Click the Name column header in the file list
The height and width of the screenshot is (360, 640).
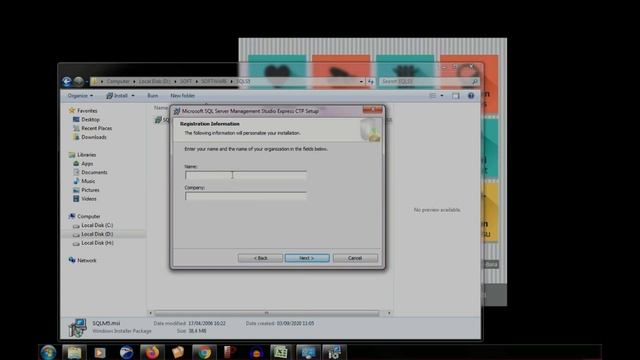(x=161, y=108)
